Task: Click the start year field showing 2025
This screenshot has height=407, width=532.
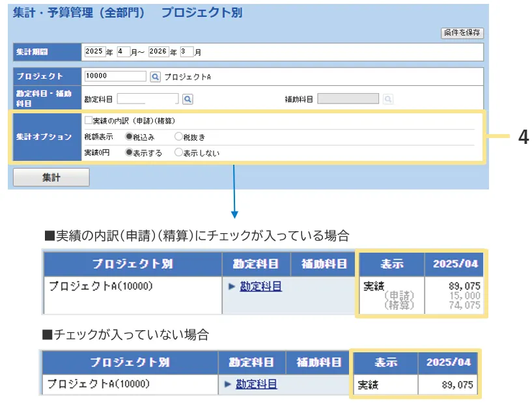Action: [x=94, y=51]
